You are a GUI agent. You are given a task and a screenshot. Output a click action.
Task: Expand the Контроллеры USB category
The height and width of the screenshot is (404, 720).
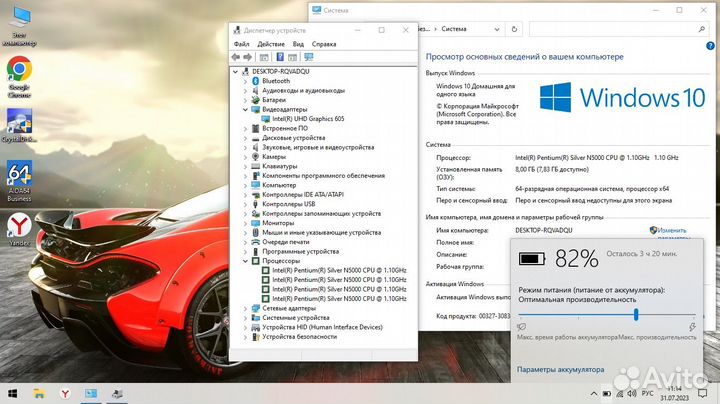point(245,204)
